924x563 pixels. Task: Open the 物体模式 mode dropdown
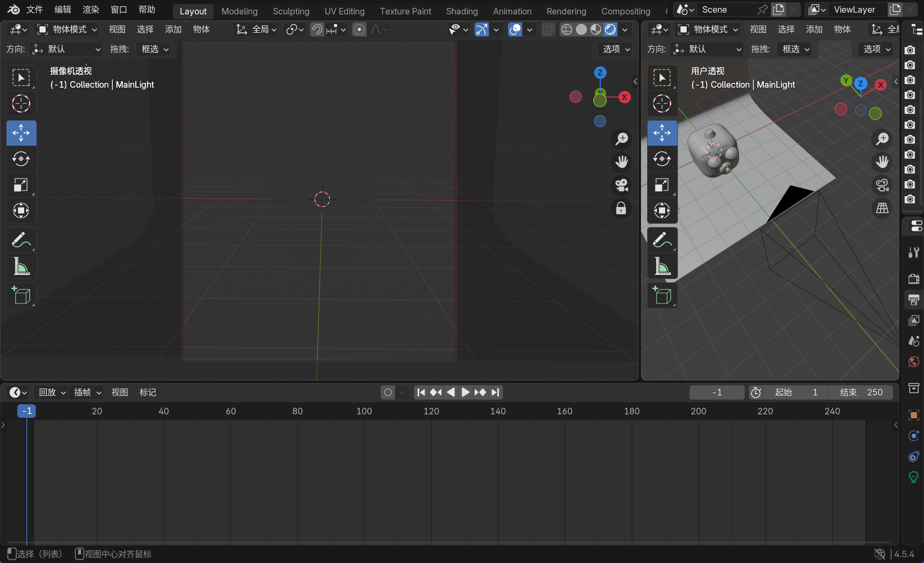click(67, 29)
